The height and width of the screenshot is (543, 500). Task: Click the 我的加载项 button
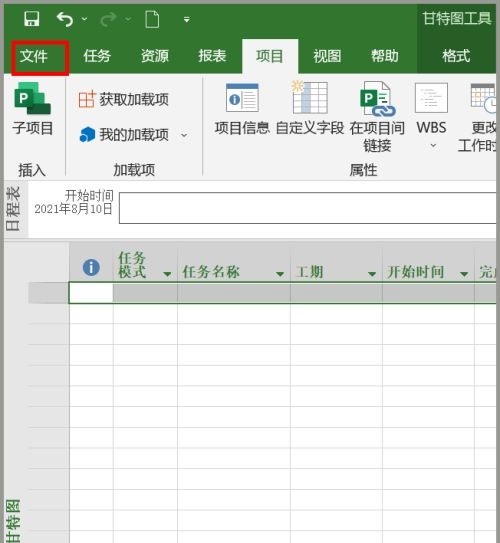click(x=124, y=134)
